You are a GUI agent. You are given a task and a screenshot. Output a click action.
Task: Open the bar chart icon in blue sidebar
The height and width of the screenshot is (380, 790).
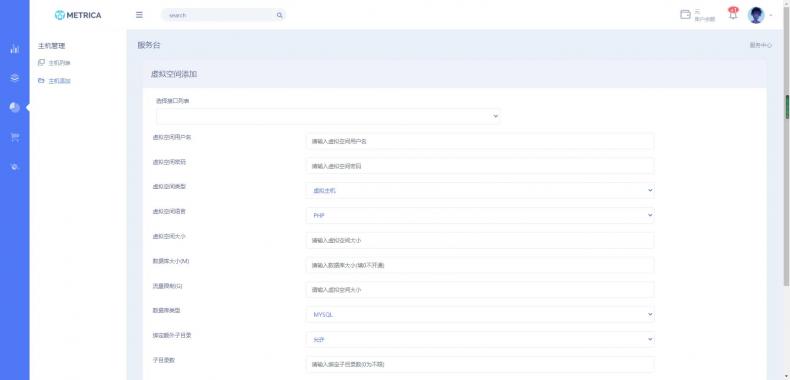15,49
